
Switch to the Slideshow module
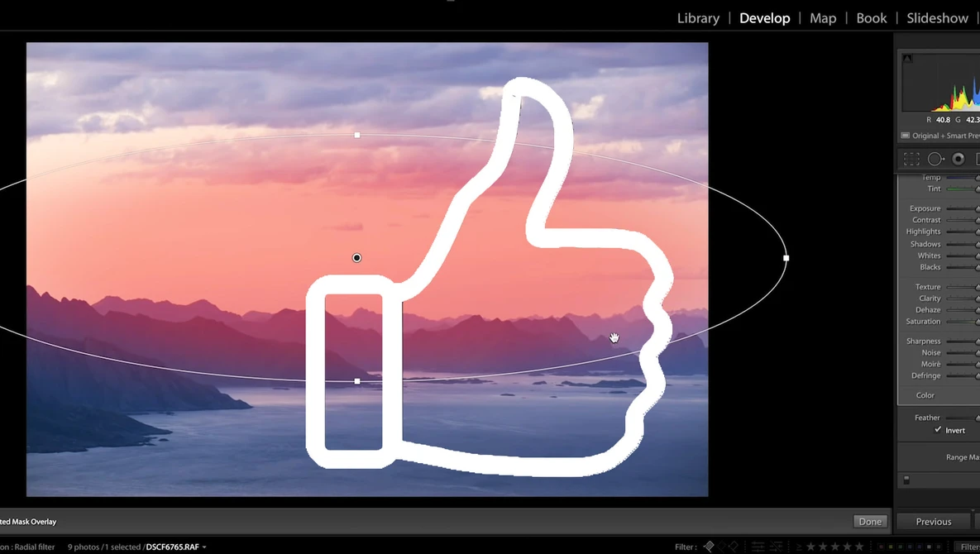click(938, 18)
